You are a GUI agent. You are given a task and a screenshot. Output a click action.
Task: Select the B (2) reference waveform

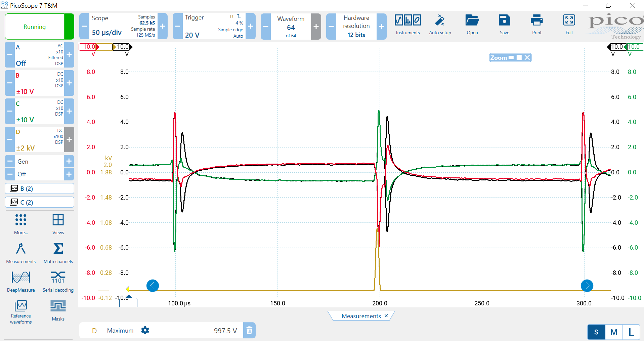coord(39,188)
